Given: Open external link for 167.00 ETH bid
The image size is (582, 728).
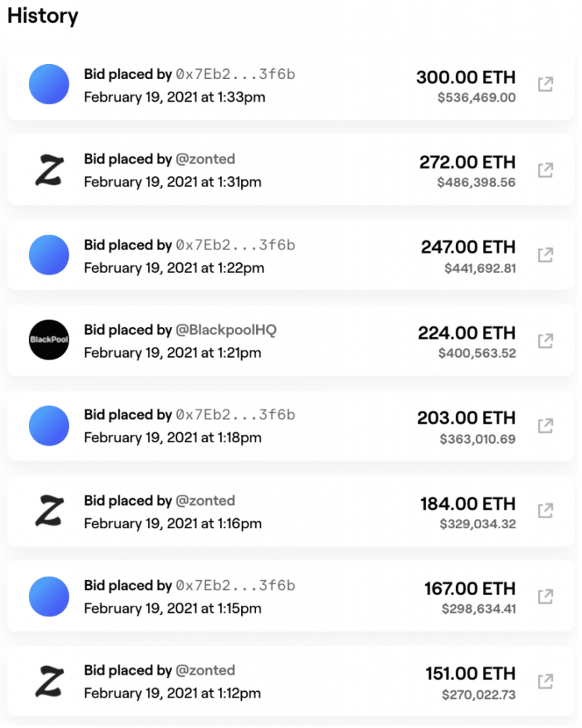Looking at the screenshot, I should point(545,596).
